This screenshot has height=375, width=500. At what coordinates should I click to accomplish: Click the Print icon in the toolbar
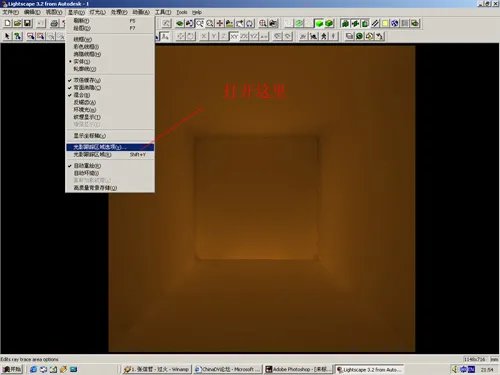pos(54,23)
